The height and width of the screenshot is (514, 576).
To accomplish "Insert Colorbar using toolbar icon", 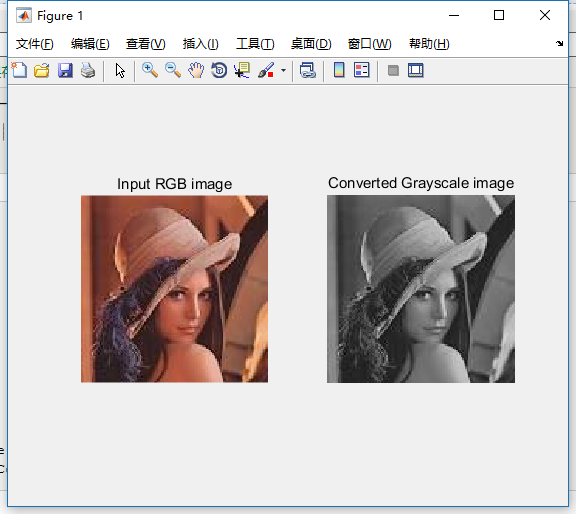I will click(339, 70).
